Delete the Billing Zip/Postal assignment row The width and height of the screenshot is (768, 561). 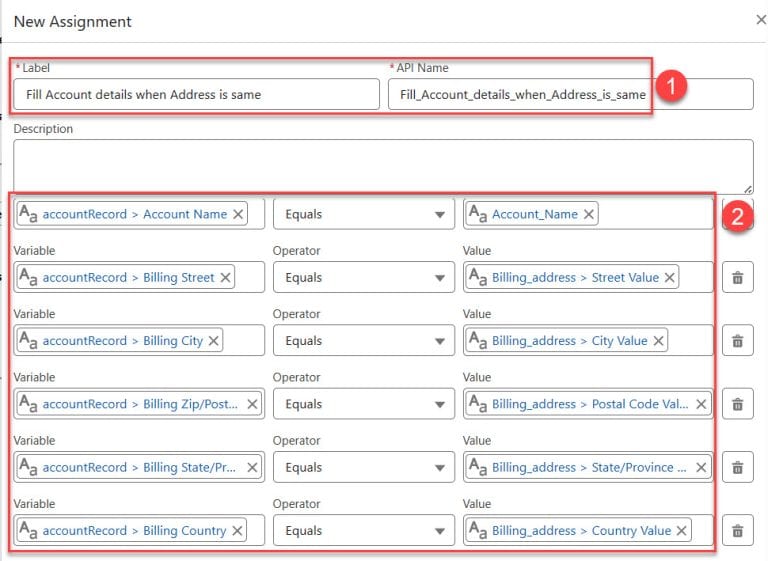click(738, 404)
